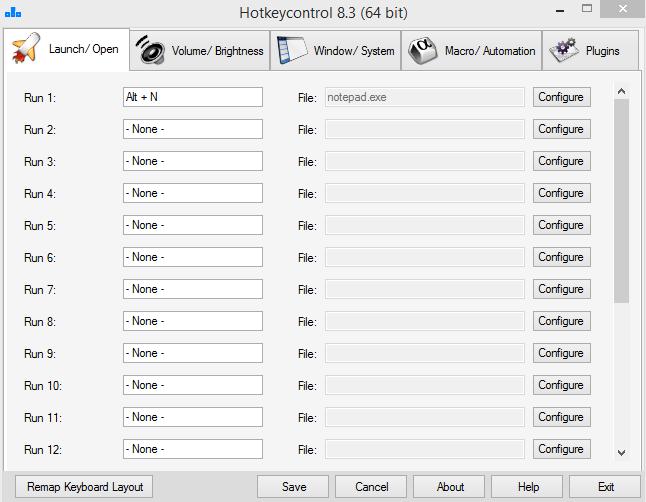646x502 pixels.
Task: Open Help
Action: pos(527,487)
